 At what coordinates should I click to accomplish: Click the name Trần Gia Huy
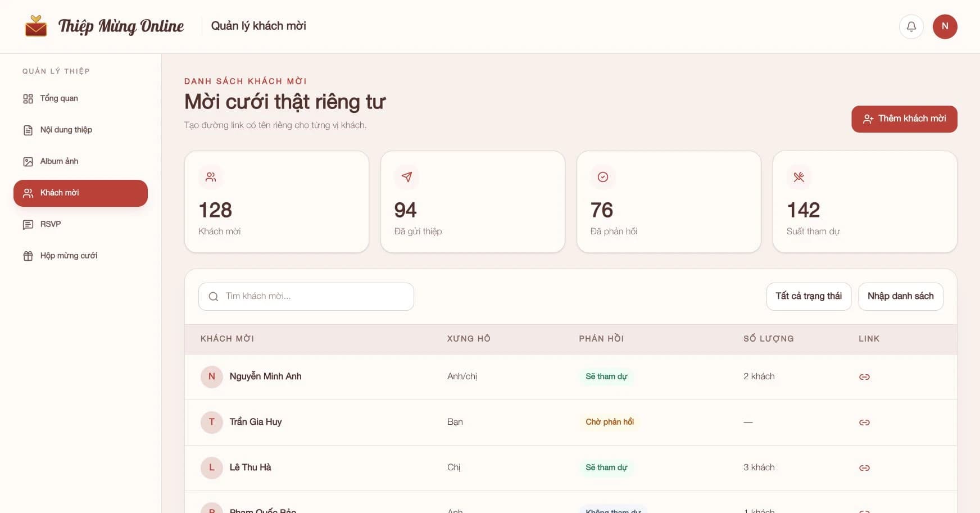256,422
